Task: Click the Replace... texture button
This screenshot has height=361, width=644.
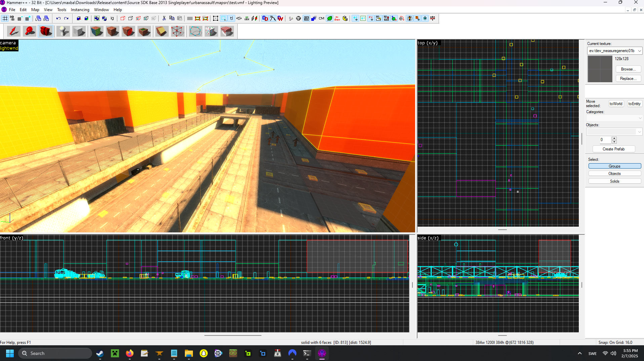Action: 628,79
